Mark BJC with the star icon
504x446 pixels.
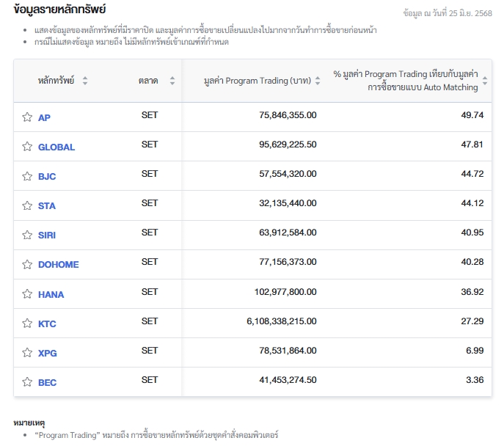27,176
